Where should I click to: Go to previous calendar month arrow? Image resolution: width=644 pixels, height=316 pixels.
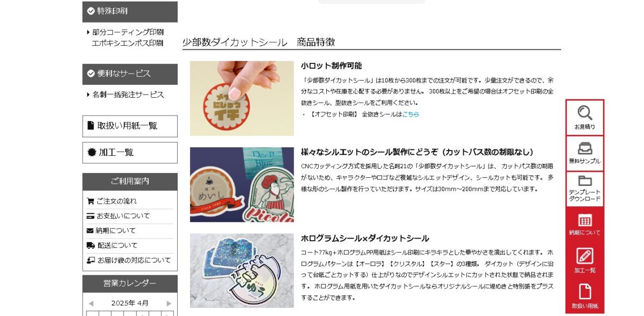[91, 303]
